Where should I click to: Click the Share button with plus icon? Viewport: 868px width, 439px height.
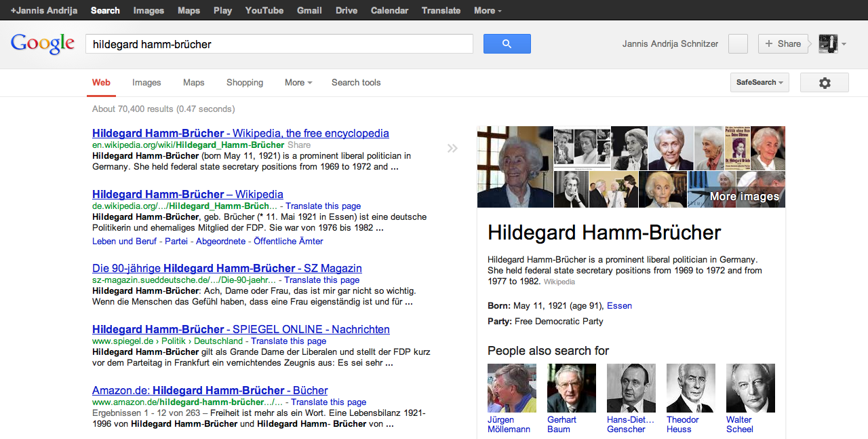click(783, 43)
